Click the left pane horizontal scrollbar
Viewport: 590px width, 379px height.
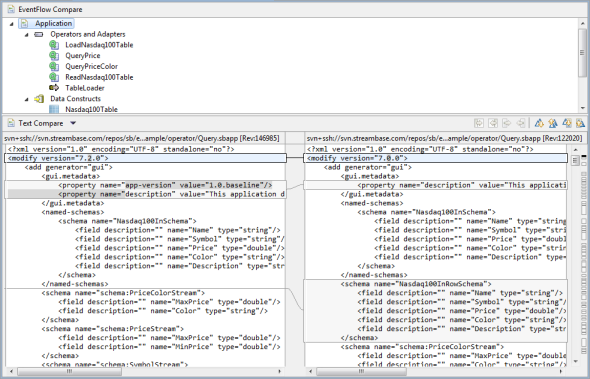click(145, 371)
